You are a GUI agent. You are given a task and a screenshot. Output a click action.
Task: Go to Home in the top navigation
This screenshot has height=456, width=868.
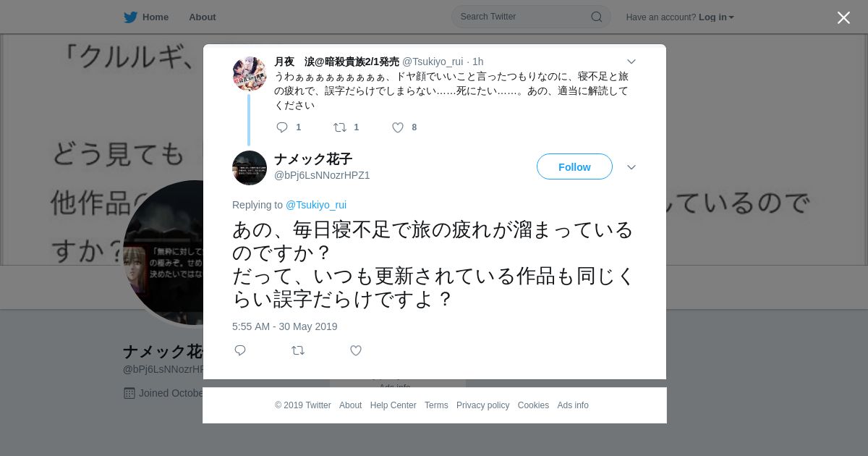(156, 17)
